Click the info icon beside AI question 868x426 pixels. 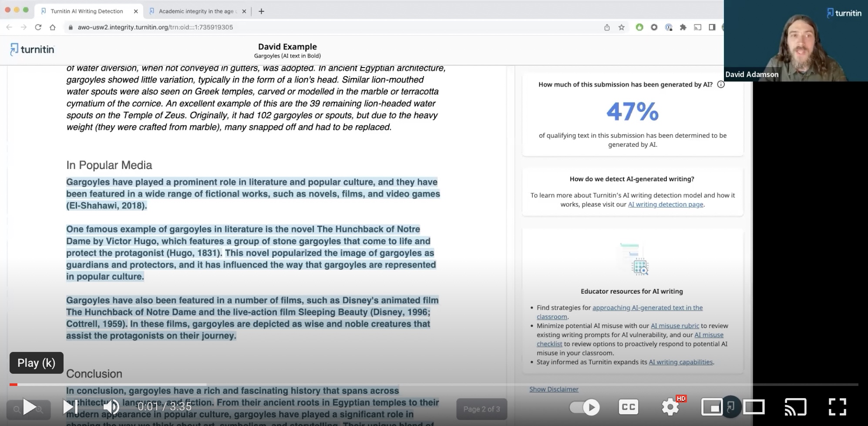[721, 85]
